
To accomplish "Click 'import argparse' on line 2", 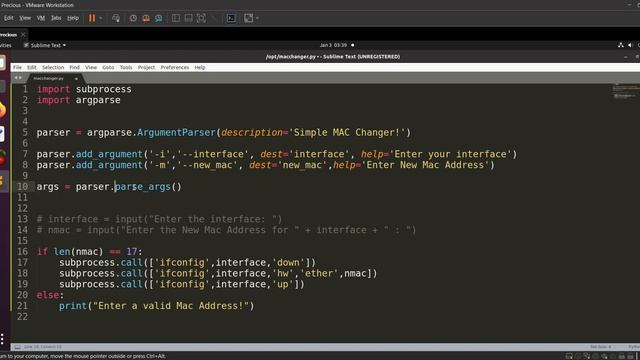I will click(x=78, y=100).
